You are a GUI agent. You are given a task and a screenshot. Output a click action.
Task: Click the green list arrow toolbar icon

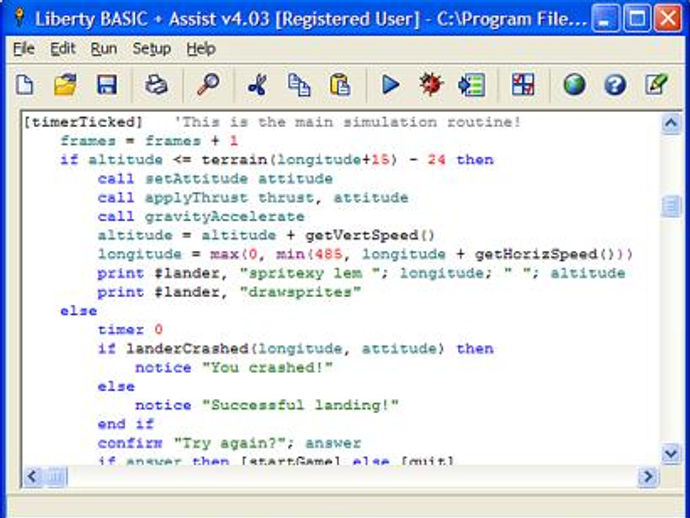click(x=472, y=84)
